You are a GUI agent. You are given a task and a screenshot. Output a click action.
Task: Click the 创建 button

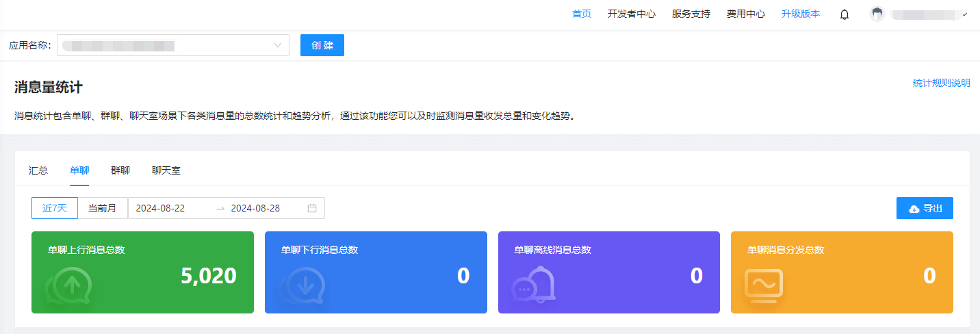pos(322,45)
